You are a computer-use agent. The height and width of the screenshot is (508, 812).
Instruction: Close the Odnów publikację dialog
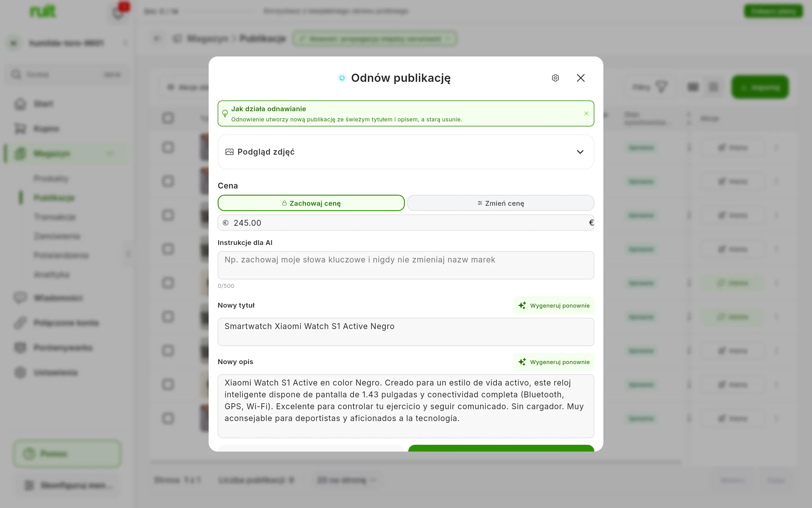(581, 78)
